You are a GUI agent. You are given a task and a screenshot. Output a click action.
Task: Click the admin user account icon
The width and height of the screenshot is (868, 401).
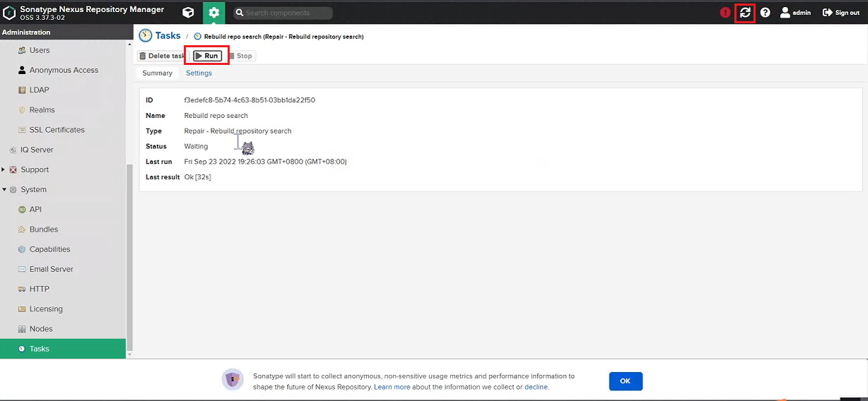click(785, 13)
